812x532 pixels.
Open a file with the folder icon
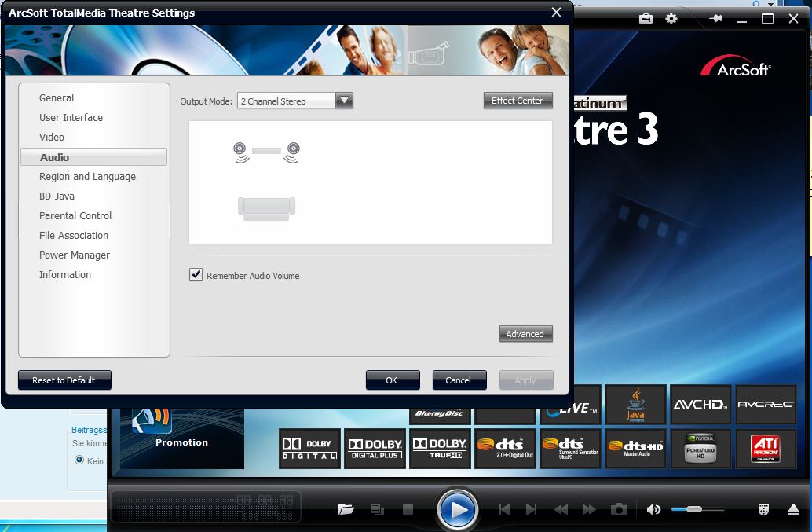click(x=346, y=509)
